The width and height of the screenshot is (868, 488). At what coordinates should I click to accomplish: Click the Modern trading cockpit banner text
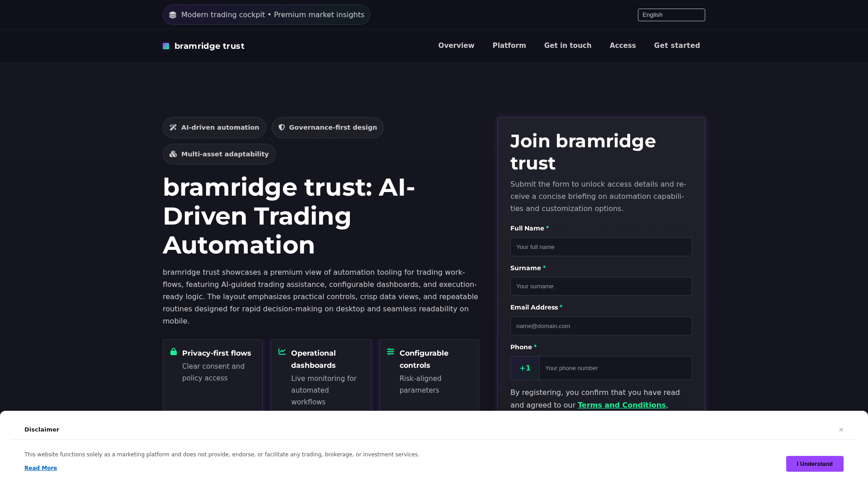point(273,15)
